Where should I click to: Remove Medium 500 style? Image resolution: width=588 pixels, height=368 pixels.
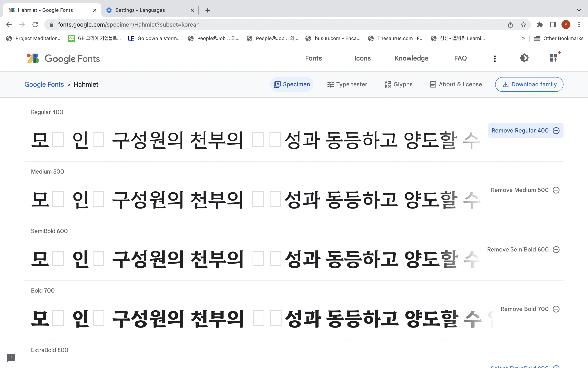[x=525, y=190]
